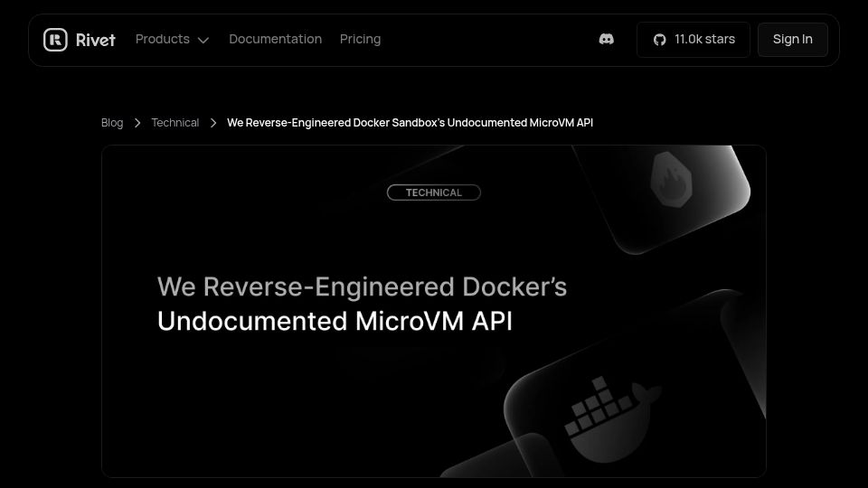Open the Discord icon link
868x488 pixels.
click(x=606, y=39)
